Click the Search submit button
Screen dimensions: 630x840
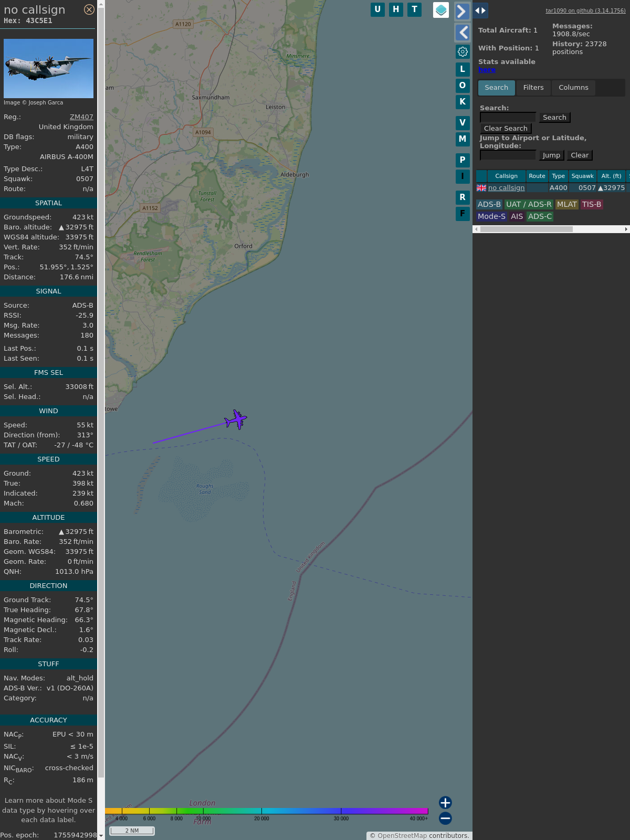[554, 118]
